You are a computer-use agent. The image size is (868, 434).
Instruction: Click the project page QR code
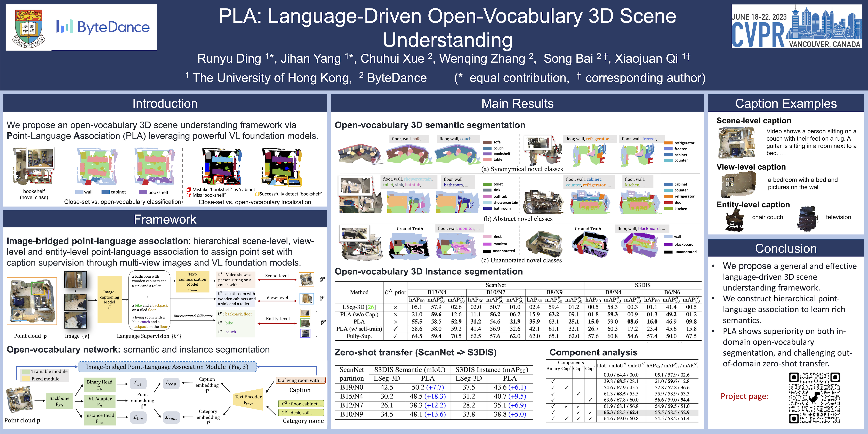pyautogui.click(x=814, y=398)
